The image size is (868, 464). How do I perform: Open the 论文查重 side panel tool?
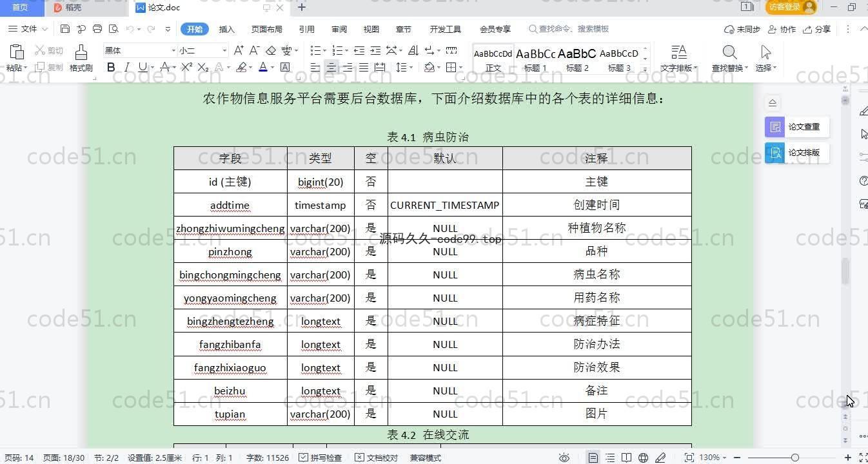coord(797,127)
